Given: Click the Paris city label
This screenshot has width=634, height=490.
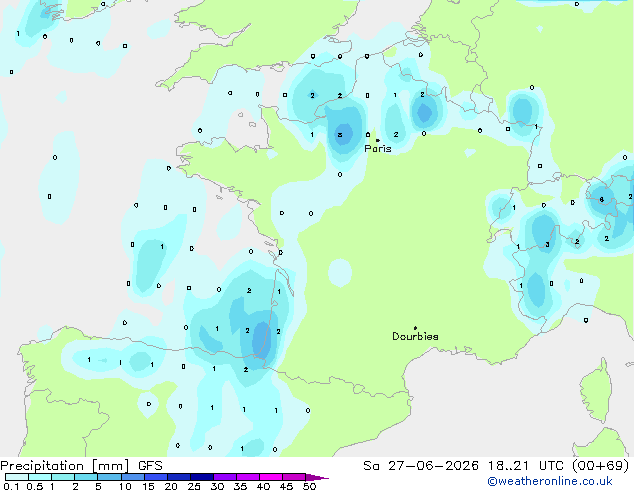Looking at the screenshot, I should tap(378, 149).
